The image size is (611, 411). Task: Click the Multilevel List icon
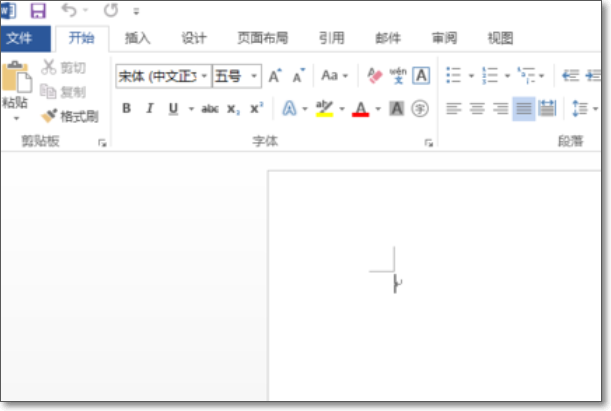point(526,75)
